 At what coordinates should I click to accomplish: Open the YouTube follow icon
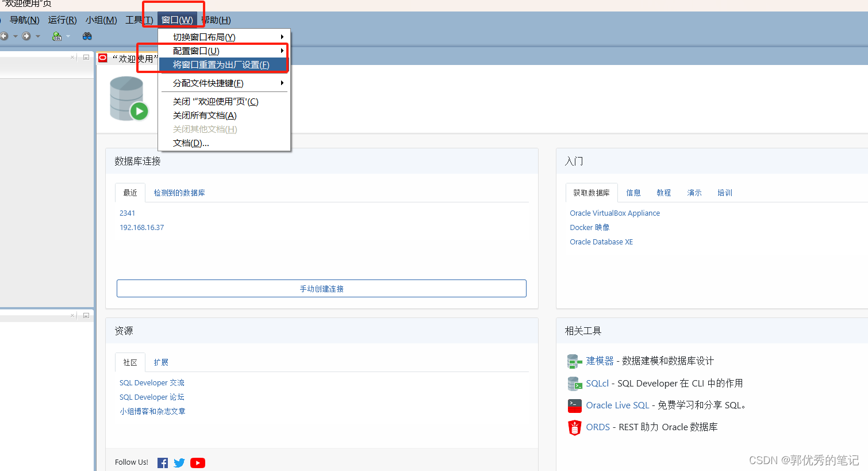click(198, 463)
